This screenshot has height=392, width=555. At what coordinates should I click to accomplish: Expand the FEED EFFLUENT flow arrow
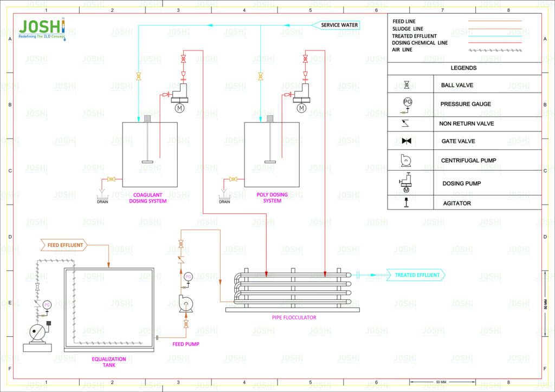63,245
